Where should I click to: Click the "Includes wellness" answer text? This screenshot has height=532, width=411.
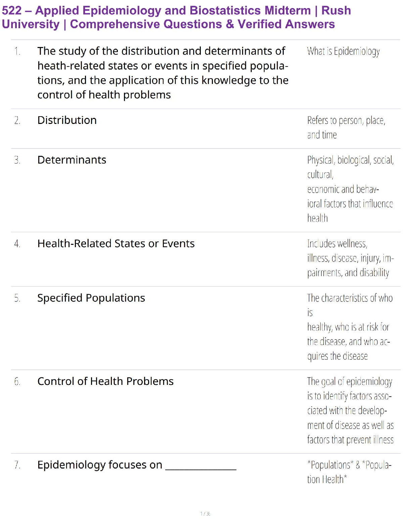coord(337,243)
